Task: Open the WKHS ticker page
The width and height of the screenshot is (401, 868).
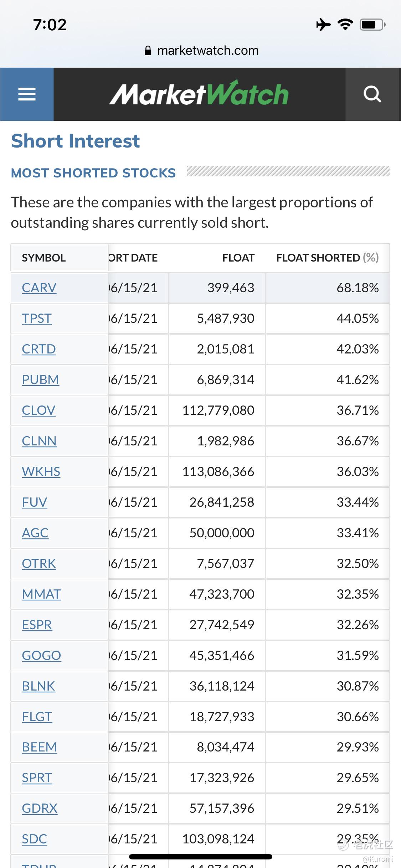Action: click(x=41, y=472)
